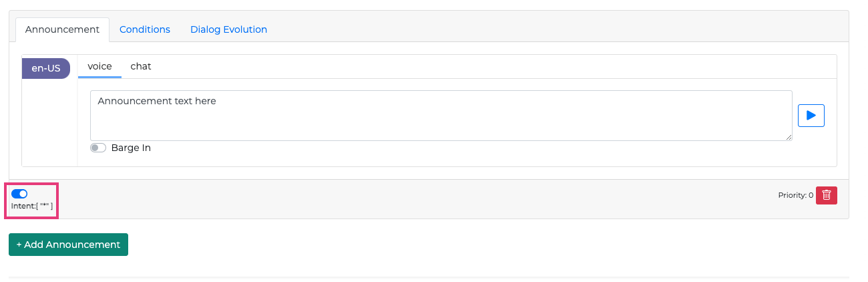
Task: Toggle the Barge In switch
Action: [98, 148]
